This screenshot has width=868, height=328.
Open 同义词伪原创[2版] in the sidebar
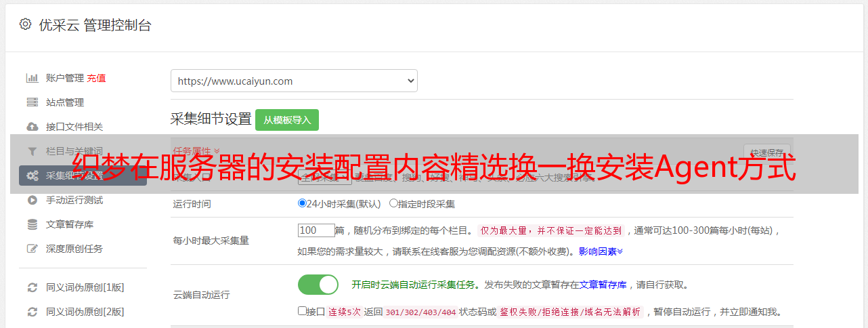click(x=85, y=312)
